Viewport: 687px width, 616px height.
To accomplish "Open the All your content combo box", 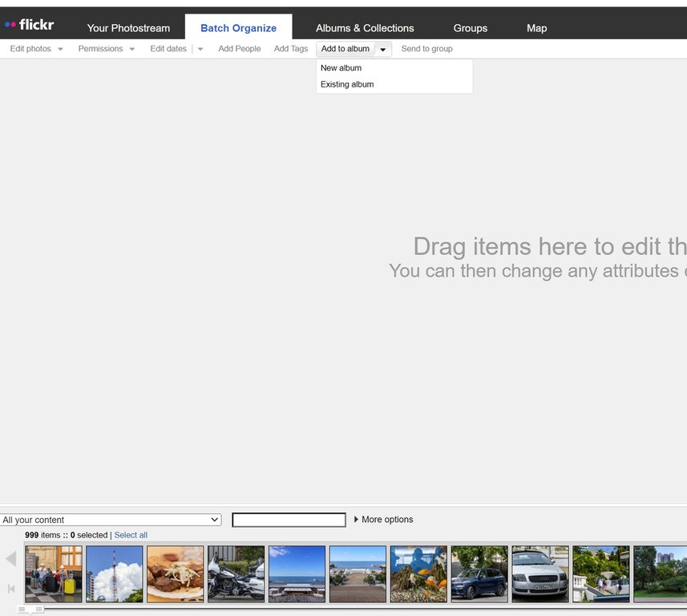I will pyautogui.click(x=111, y=520).
